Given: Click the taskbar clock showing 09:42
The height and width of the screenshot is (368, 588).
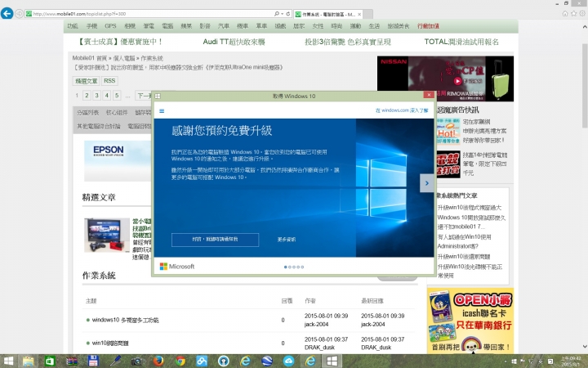Looking at the screenshot, I should [570, 361].
